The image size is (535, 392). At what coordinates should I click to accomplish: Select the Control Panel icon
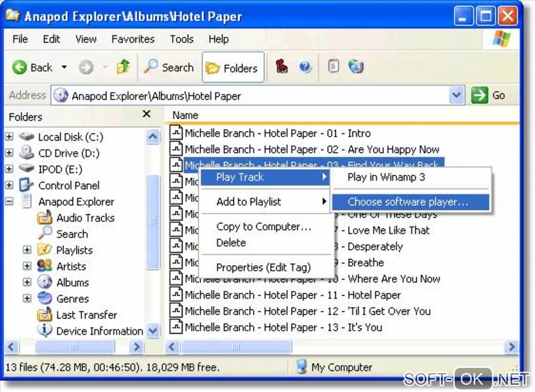pos(26,185)
